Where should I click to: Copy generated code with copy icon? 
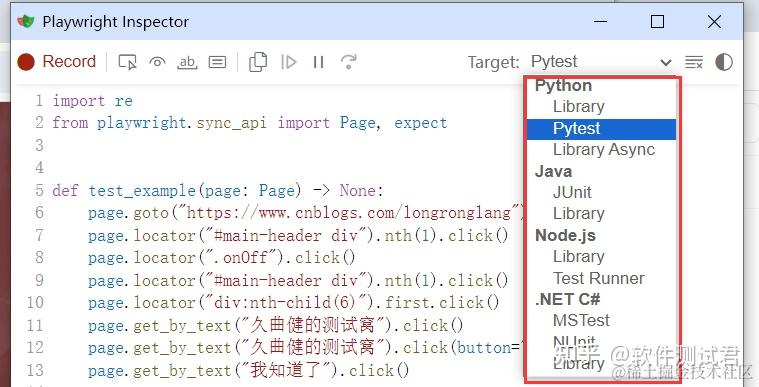[x=258, y=62]
